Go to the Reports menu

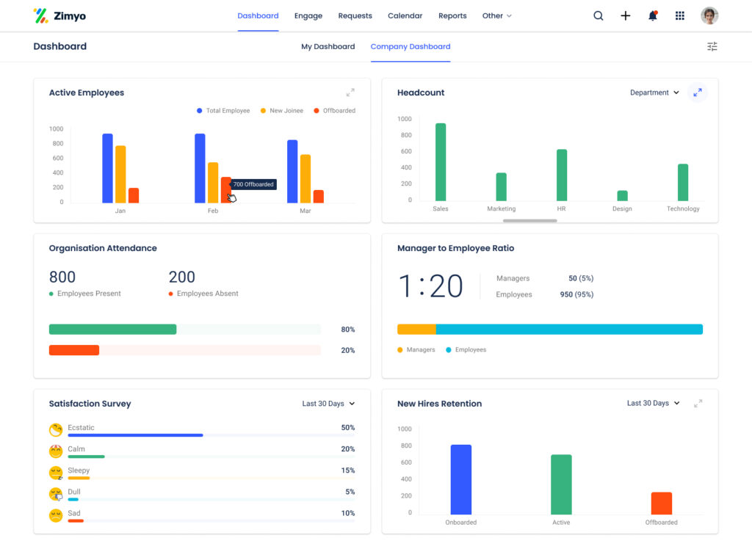tap(452, 15)
